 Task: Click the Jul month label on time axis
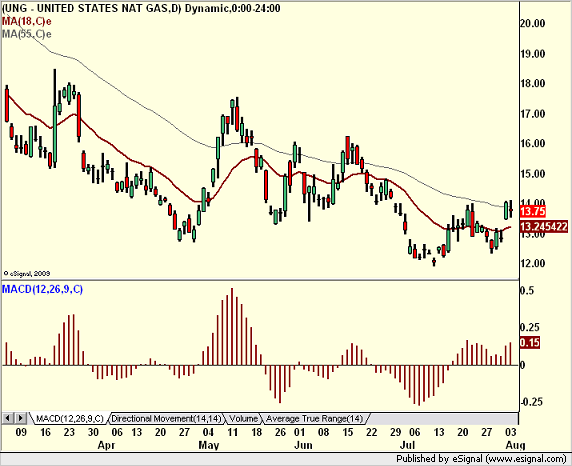tap(407, 446)
